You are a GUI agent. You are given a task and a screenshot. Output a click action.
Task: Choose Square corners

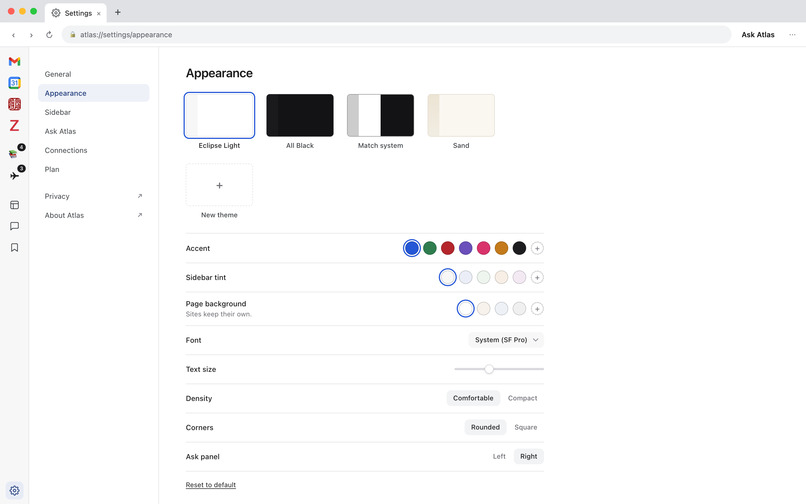(x=525, y=427)
